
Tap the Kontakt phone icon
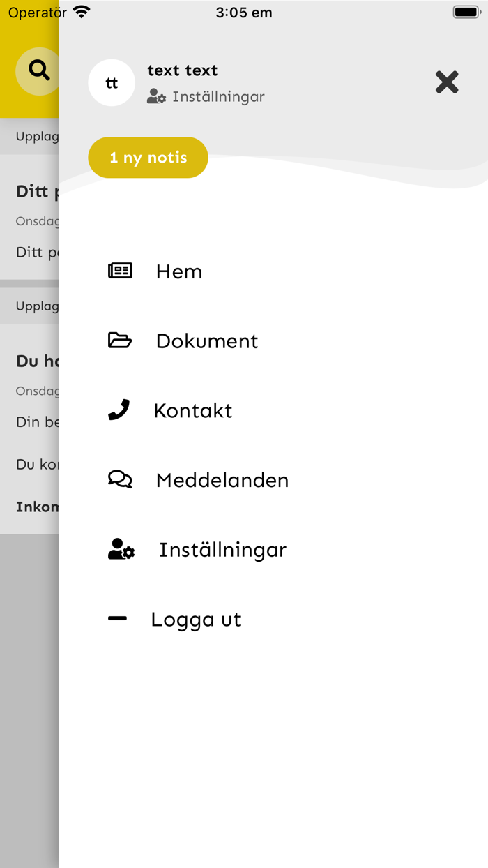click(119, 410)
